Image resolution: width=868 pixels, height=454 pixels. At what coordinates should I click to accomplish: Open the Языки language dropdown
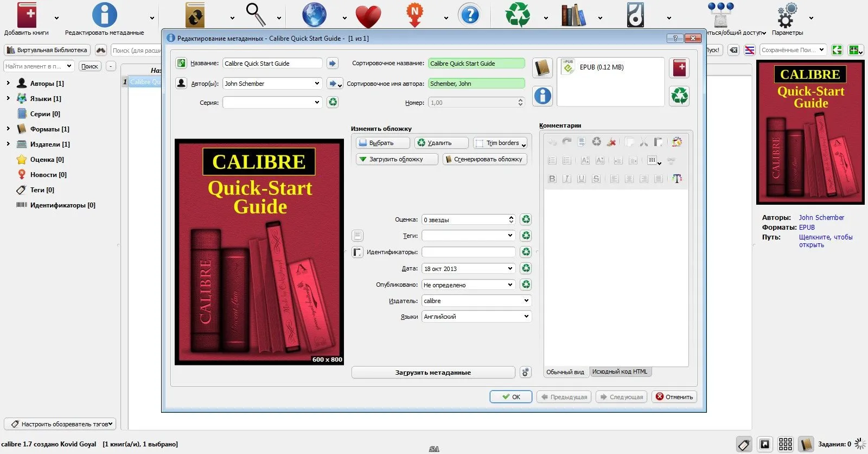[526, 317]
